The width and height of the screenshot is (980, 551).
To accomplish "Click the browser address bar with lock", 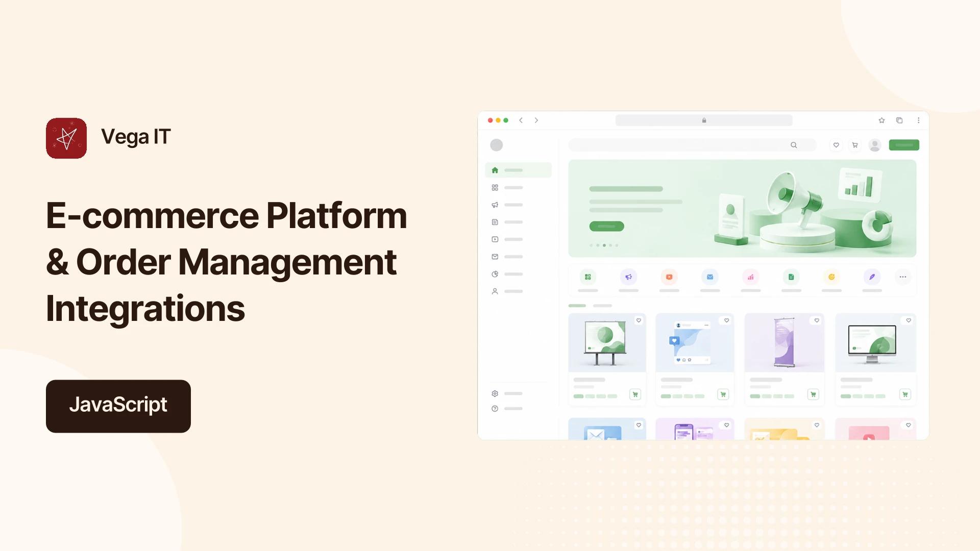I will [704, 120].
